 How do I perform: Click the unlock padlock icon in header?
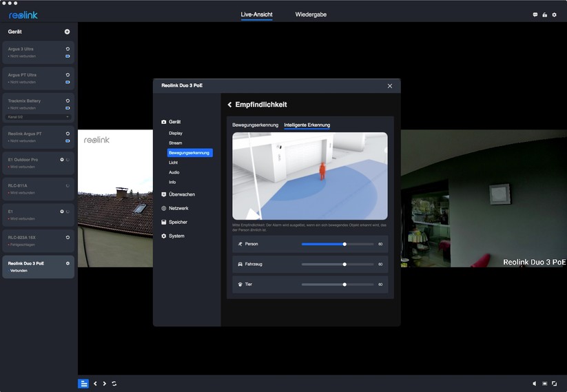pyautogui.click(x=544, y=14)
